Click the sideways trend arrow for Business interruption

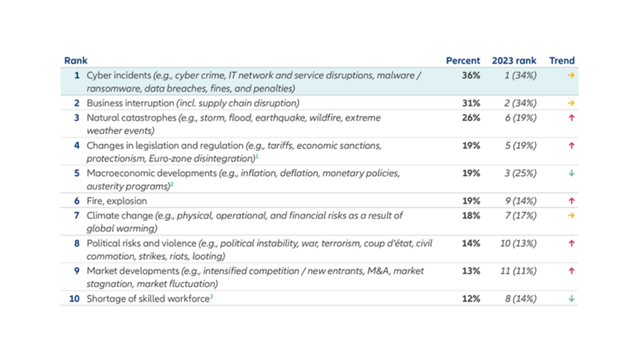571,103
